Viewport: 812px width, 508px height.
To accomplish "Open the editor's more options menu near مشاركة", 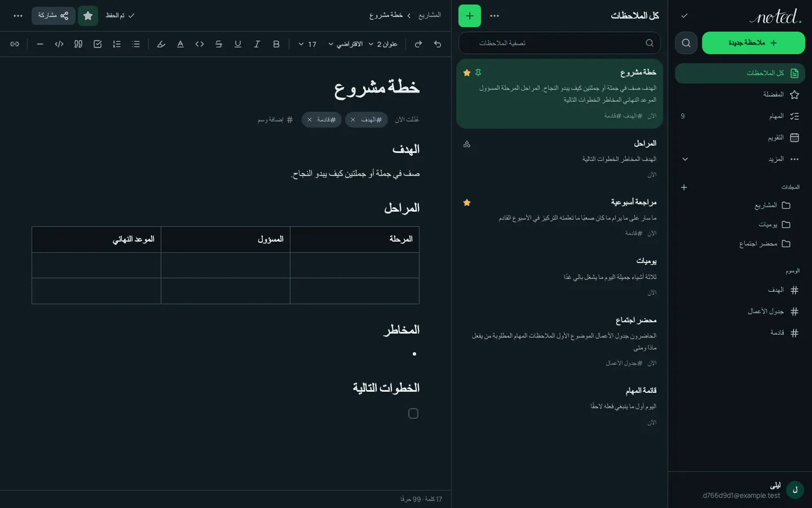I will click(x=18, y=16).
